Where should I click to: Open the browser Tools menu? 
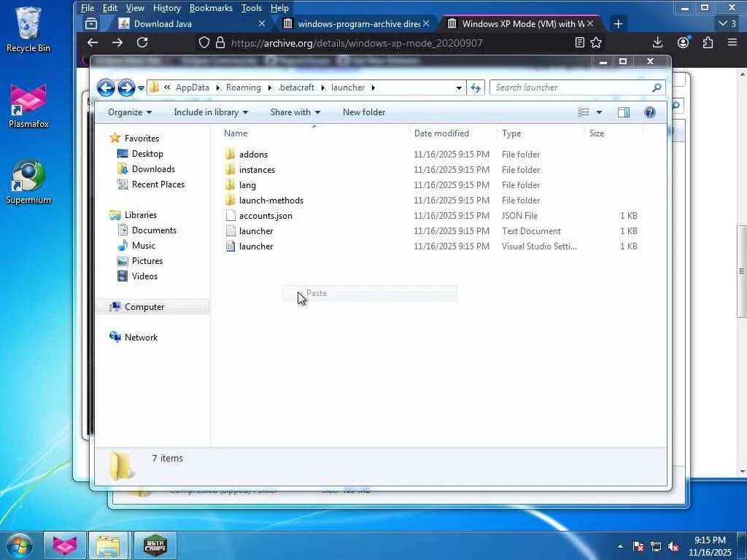(x=251, y=8)
